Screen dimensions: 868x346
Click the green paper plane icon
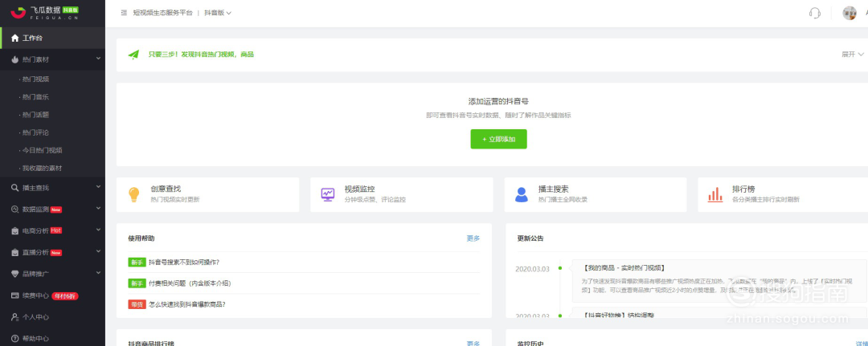click(x=133, y=55)
